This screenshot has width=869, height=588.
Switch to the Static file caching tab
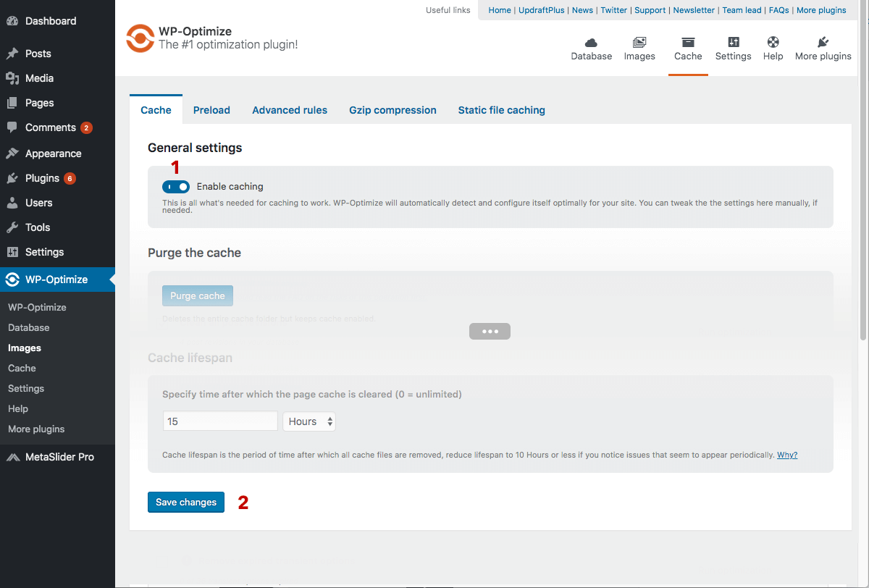pyautogui.click(x=502, y=110)
